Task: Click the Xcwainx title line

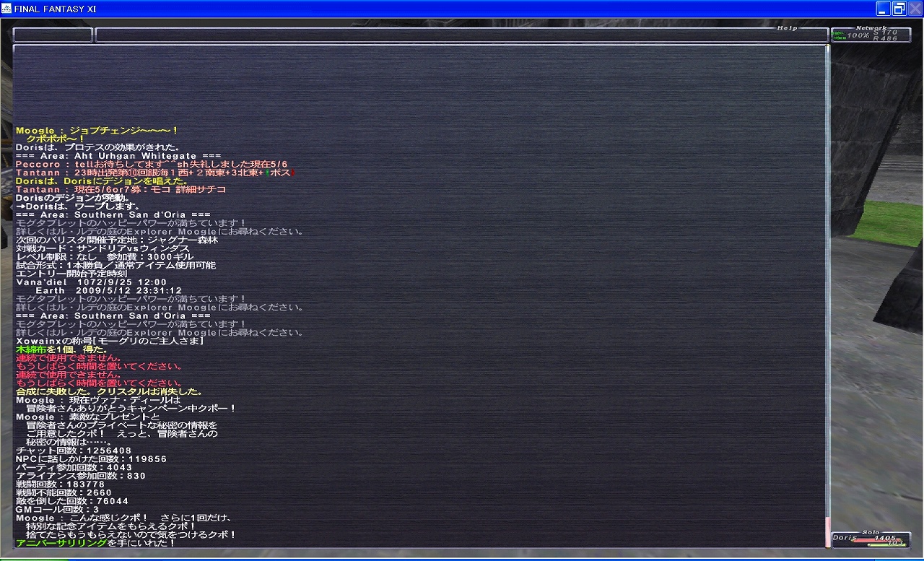Action: (109, 341)
